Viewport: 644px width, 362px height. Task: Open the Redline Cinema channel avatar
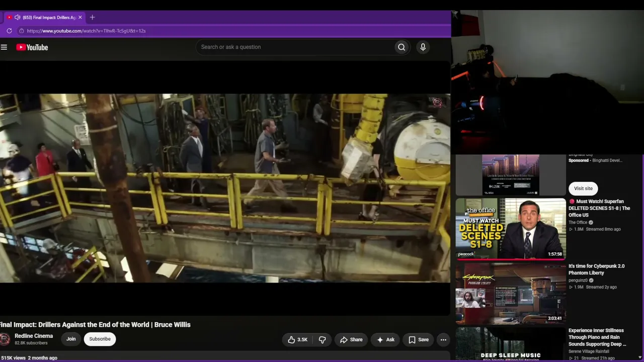[5, 339]
